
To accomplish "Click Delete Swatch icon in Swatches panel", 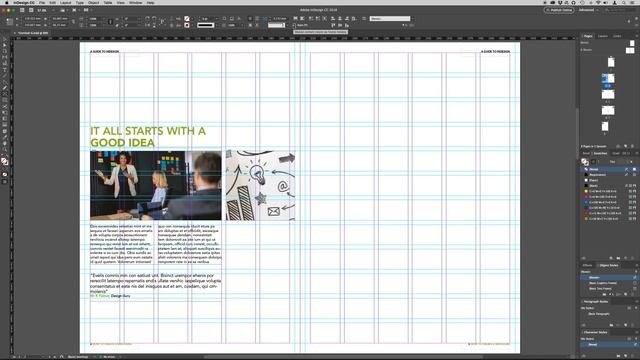I will [x=632, y=258].
